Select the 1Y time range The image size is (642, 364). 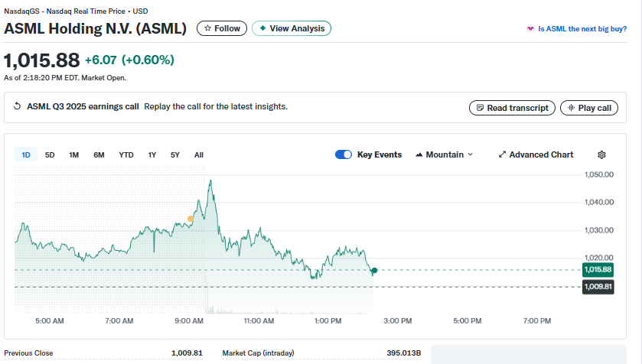pos(152,155)
